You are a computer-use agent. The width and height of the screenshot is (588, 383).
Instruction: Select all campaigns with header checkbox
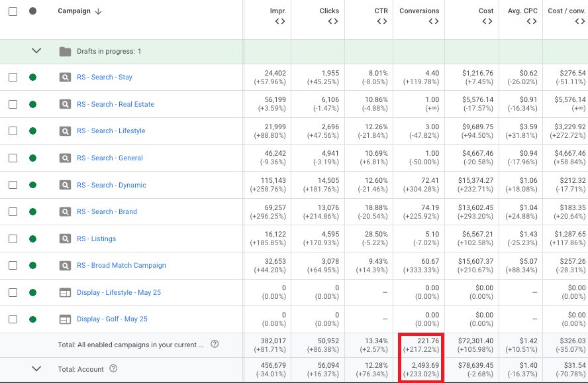tap(13, 11)
